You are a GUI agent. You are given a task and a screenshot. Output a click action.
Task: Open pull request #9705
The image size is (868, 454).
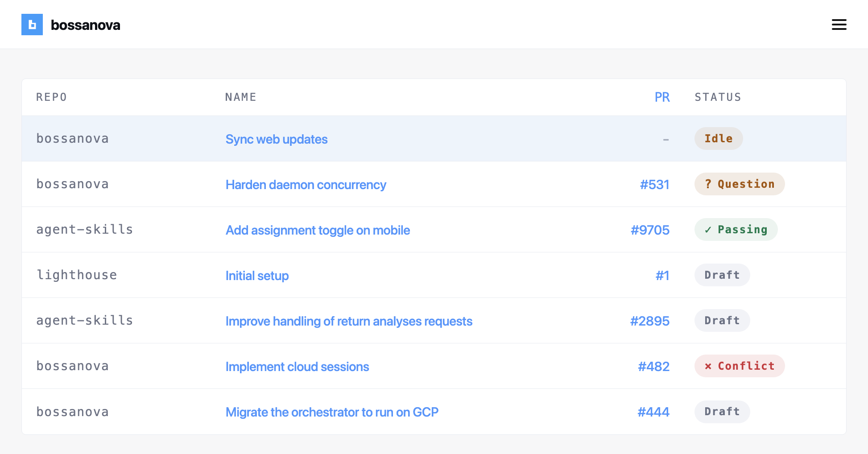(x=650, y=230)
